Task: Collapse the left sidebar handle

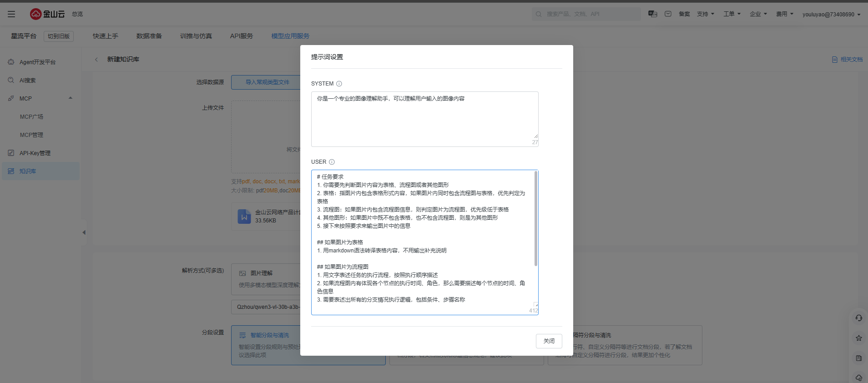Action: coord(84,232)
